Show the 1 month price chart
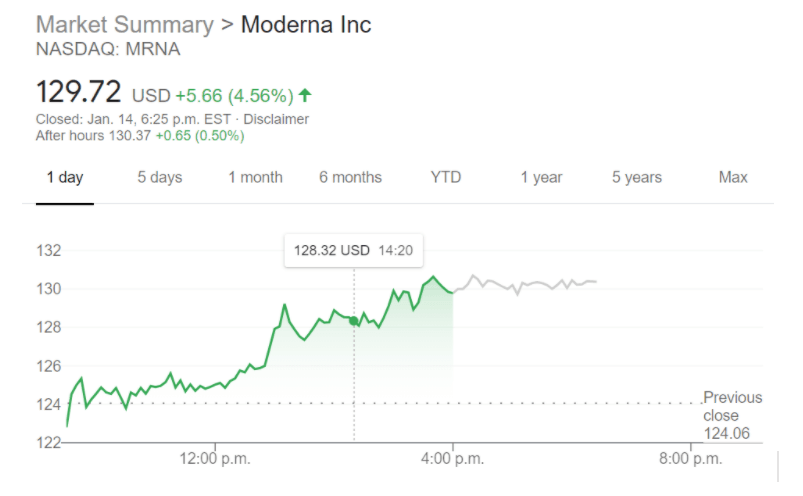This screenshot has width=803, height=496. coord(255,177)
